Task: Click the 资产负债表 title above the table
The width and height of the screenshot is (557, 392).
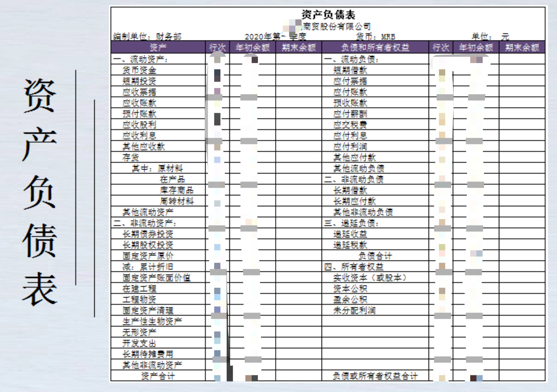Action: [328, 15]
